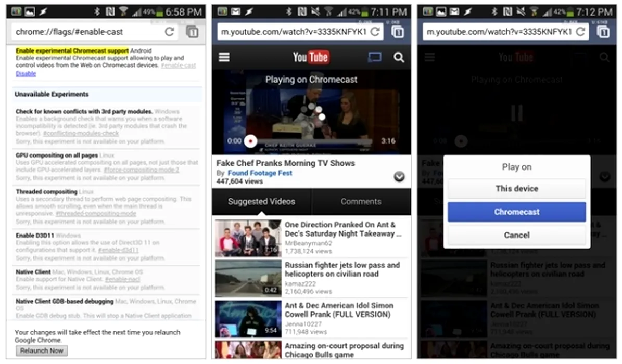Choose Chromecast in the Play on dialog

[517, 212]
